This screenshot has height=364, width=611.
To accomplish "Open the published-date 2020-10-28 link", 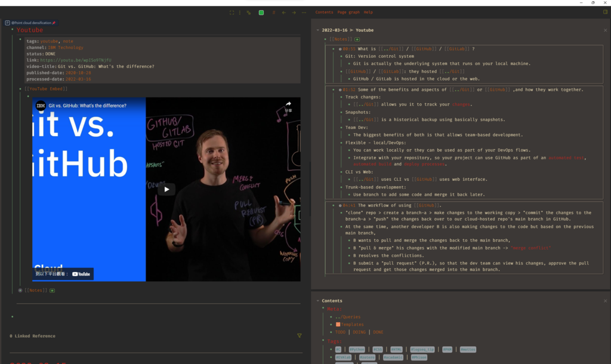I will tap(78, 73).
